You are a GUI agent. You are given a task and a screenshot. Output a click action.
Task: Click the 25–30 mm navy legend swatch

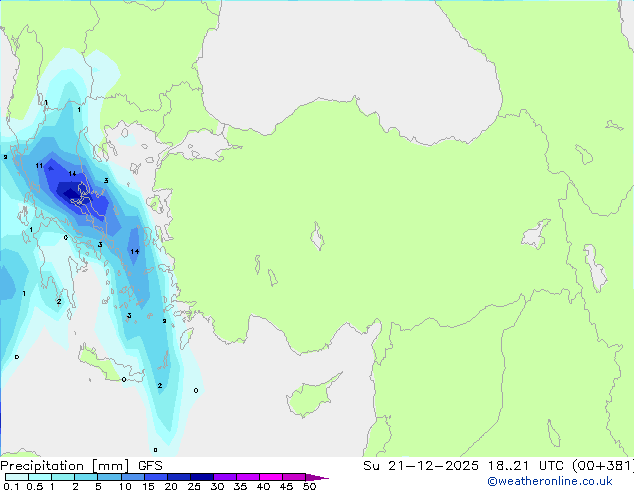point(201,477)
